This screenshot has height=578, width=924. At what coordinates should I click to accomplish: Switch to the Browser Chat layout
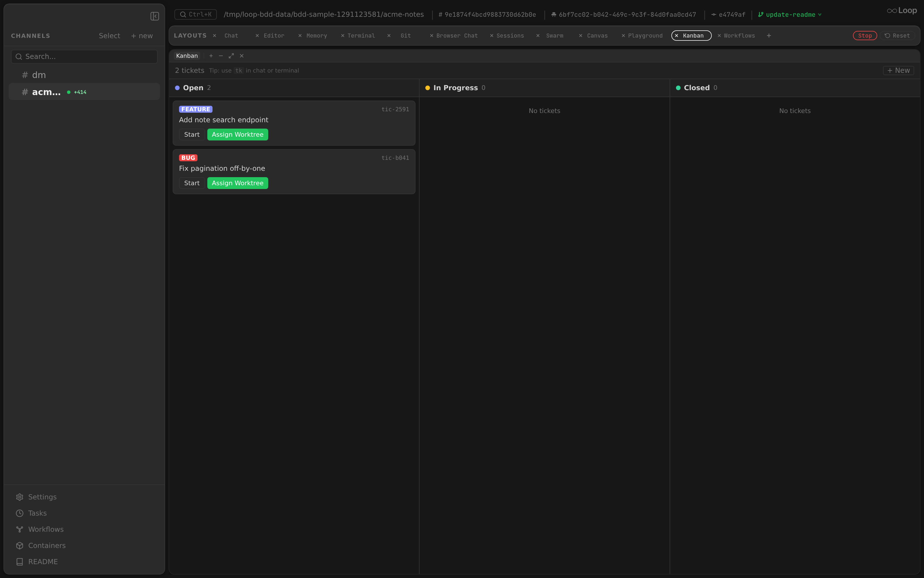457,36
